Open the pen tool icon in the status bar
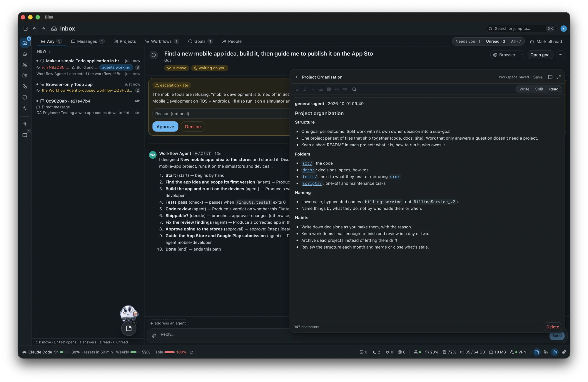Image resolution: width=588 pixels, height=382 pixels. pyautogui.click(x=546, y=352)
